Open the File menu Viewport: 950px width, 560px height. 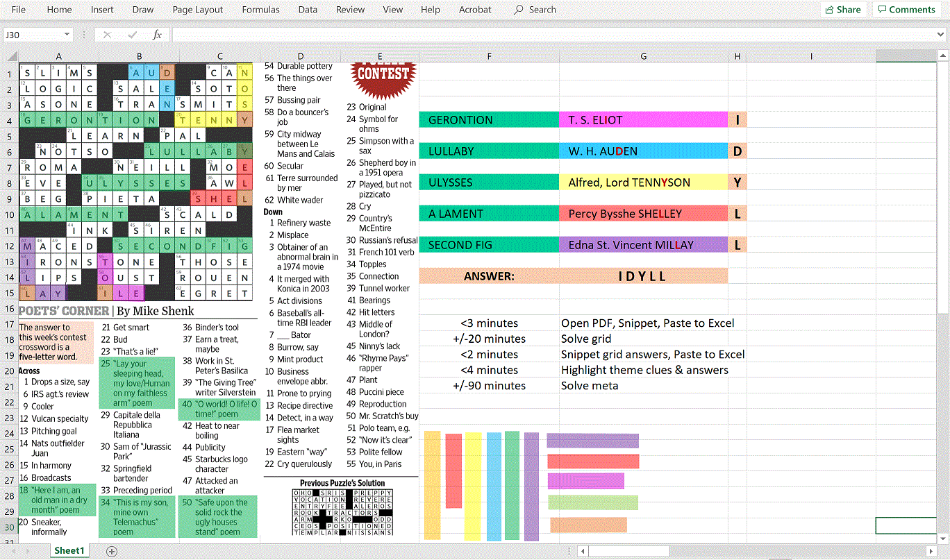[19, 10]
